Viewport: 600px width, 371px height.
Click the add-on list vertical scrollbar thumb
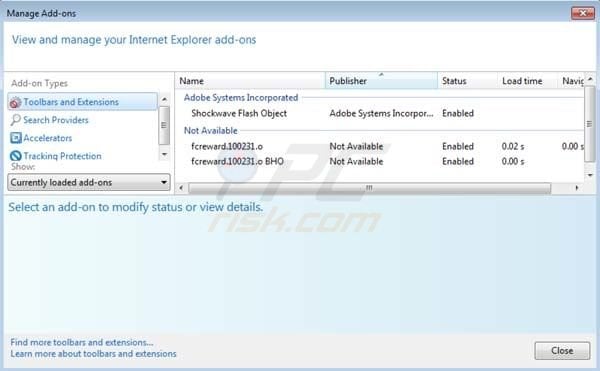590,124
